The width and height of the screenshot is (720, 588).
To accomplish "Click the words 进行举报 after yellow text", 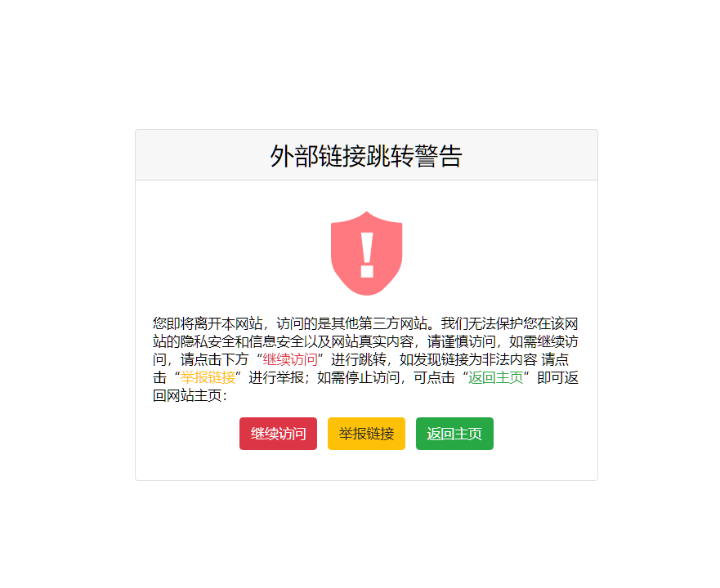I will click(276, 377).
